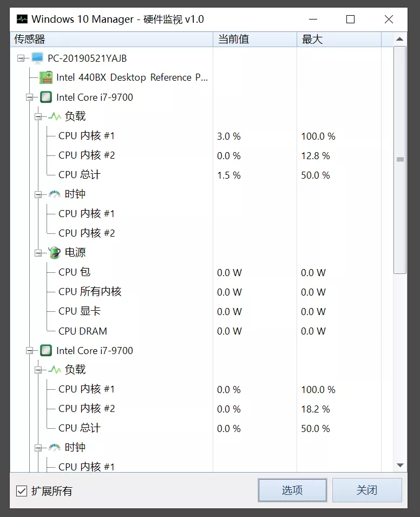Click the 当前值 column header
Viewport: 420px width, 517px height.
click(255, 39)
